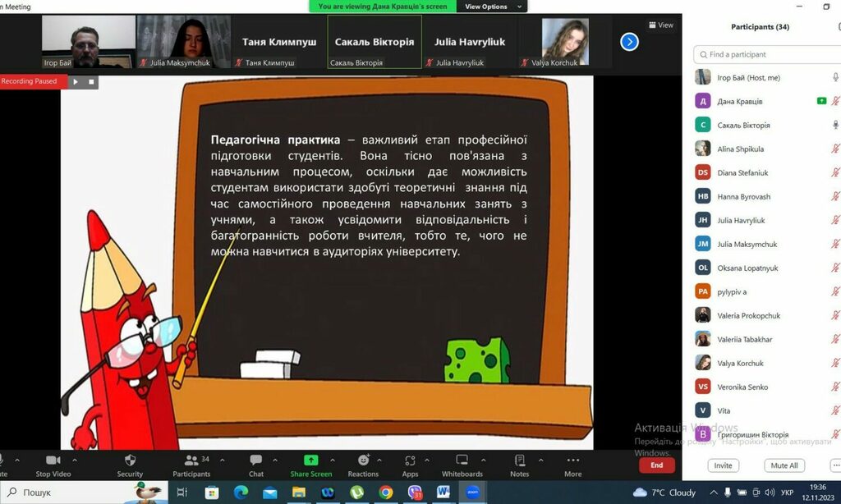
Task: Open the Reactions emoji menu
Action: 363,460
